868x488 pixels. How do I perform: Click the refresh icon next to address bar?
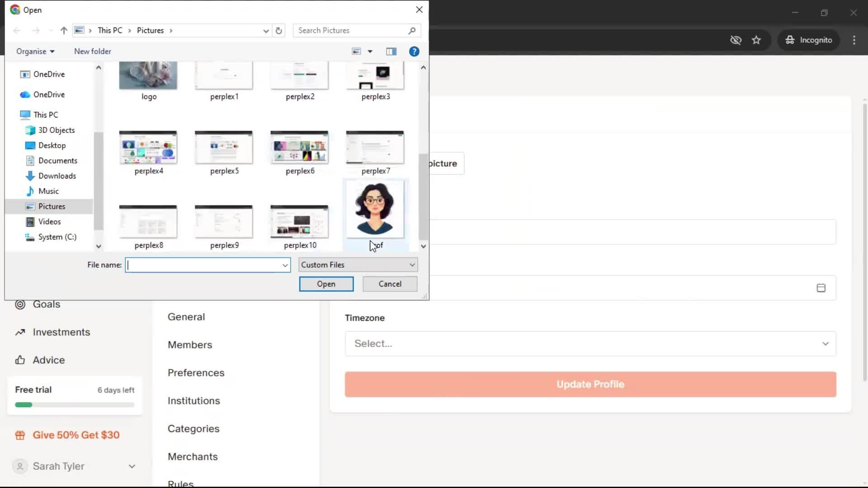tap(279, 31)
